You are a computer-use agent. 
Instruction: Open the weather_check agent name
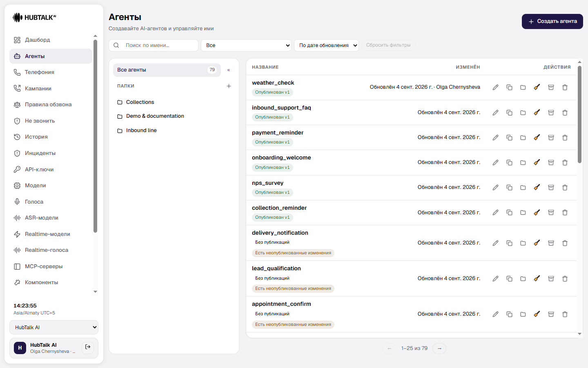pos(273,83)
